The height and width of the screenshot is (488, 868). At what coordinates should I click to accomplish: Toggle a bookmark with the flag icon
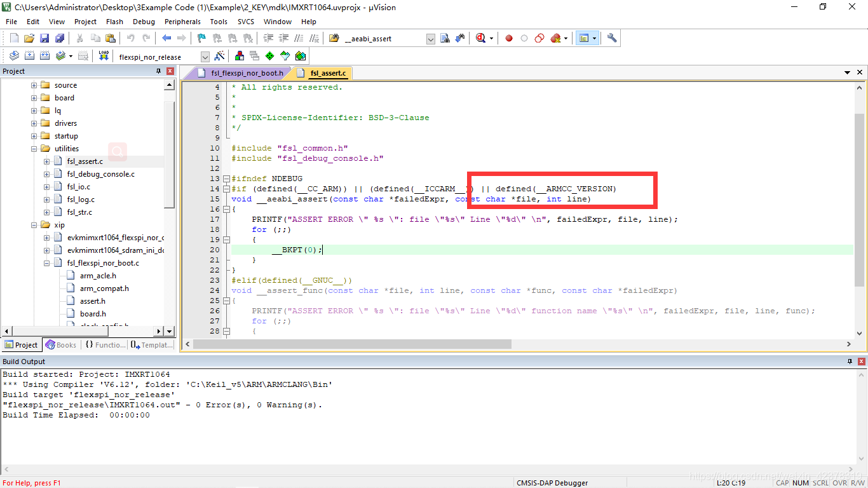point(201,38)
